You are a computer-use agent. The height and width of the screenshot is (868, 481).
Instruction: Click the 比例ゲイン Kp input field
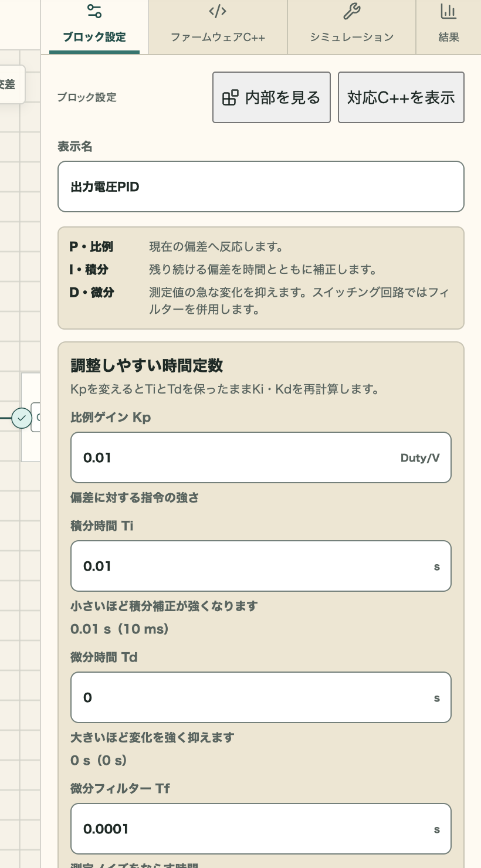(261, 457)
